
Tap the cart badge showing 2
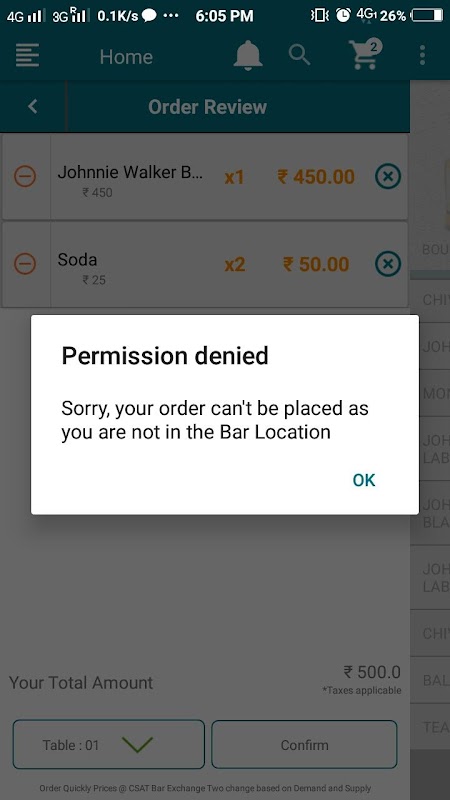(373, 47)
